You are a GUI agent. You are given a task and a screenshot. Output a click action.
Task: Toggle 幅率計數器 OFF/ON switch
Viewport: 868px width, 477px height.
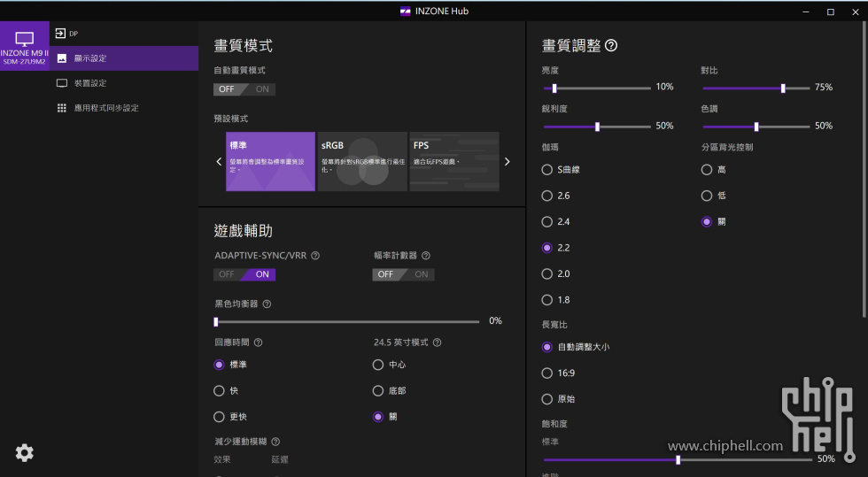pyautogui.click(x=403, y=274)
